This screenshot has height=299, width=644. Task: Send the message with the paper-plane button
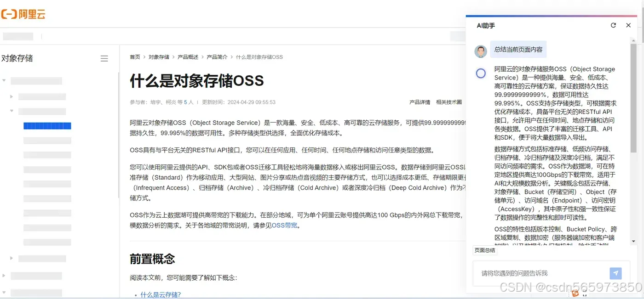615,273
